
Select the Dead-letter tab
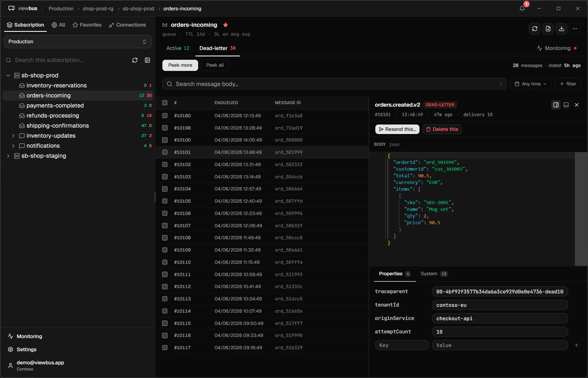pyautogui.click(x=217, y=48)
